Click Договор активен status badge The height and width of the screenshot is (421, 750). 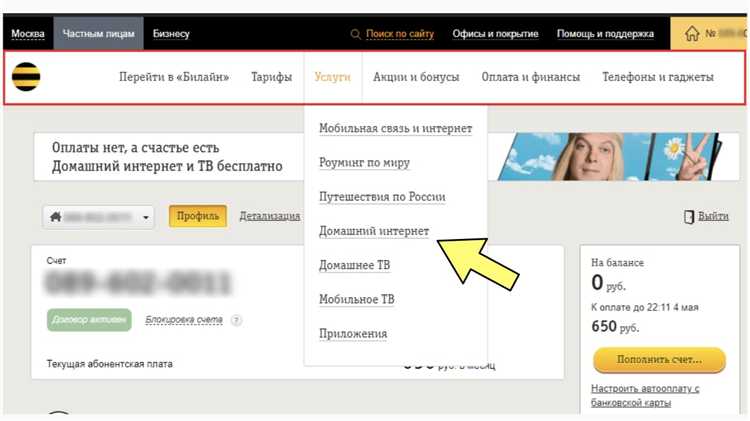[x=89, y=320]
